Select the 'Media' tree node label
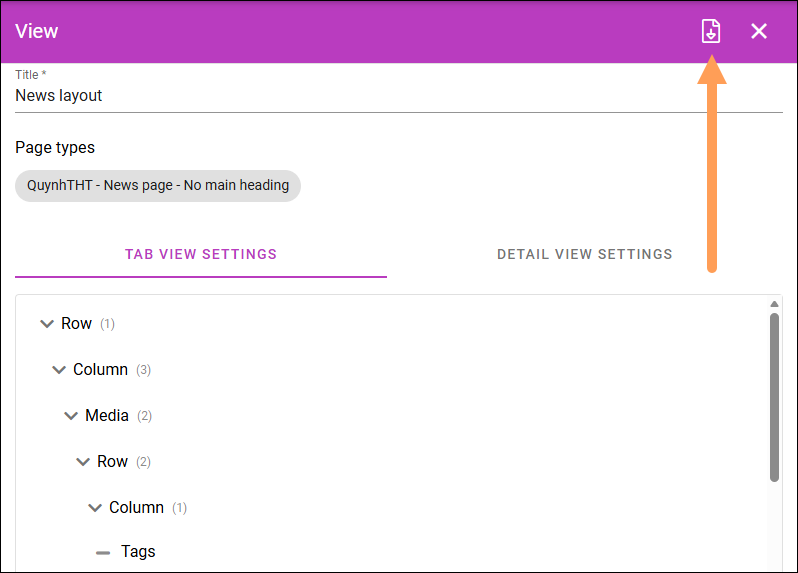The height and width of the screenshot is (573, 798). (107, 416)
